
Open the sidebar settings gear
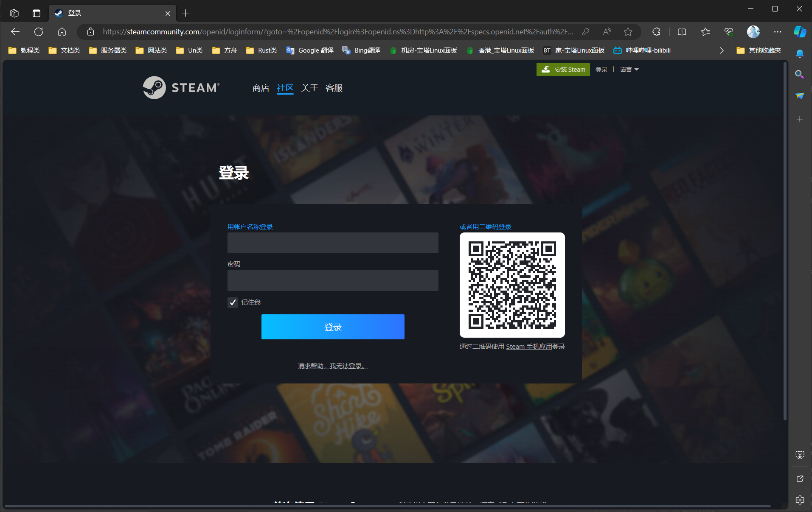pyautogui.click(x=800, y=500)
